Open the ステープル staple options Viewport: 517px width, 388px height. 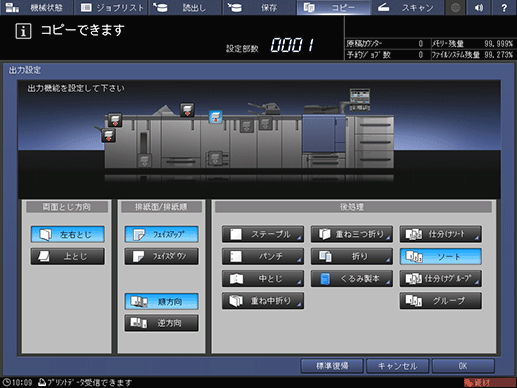(x=263, y=234)
